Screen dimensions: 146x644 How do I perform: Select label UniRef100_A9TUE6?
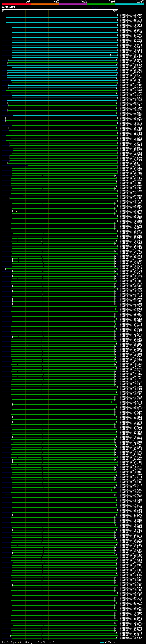pyautogui.click(x=131, y=58)
